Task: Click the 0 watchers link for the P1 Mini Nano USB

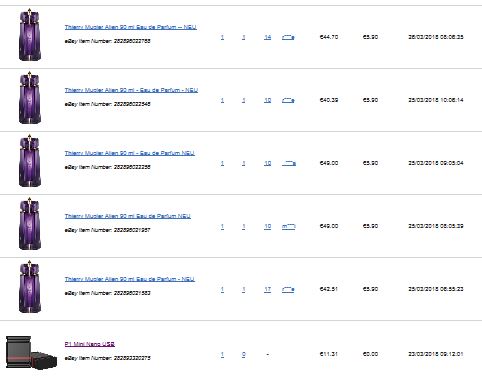Action: point(244,354)
